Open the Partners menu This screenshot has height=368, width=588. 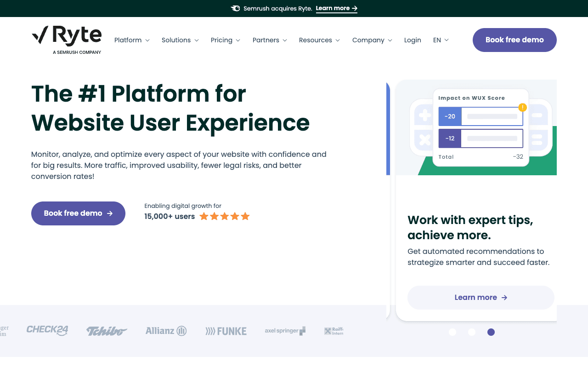[266, 40]
